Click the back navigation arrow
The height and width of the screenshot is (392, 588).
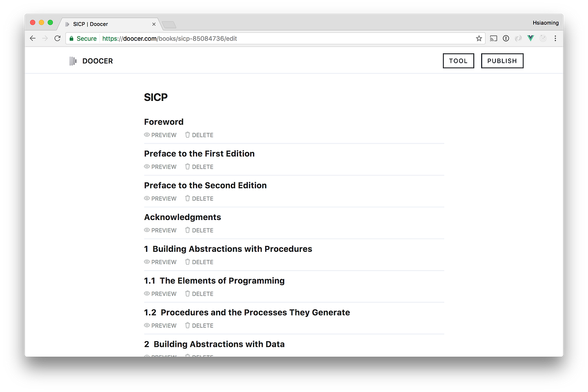(x=32, y=38)
